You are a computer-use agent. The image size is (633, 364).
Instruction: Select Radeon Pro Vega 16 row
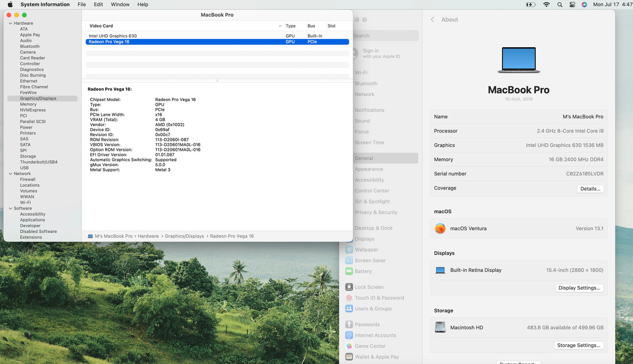click(x=217, y=42)
